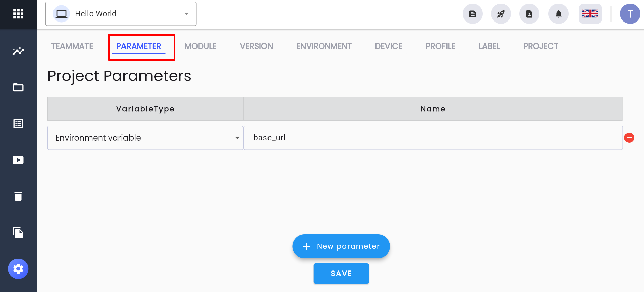Open the copy documents sidebar icon

coord(18,233)
